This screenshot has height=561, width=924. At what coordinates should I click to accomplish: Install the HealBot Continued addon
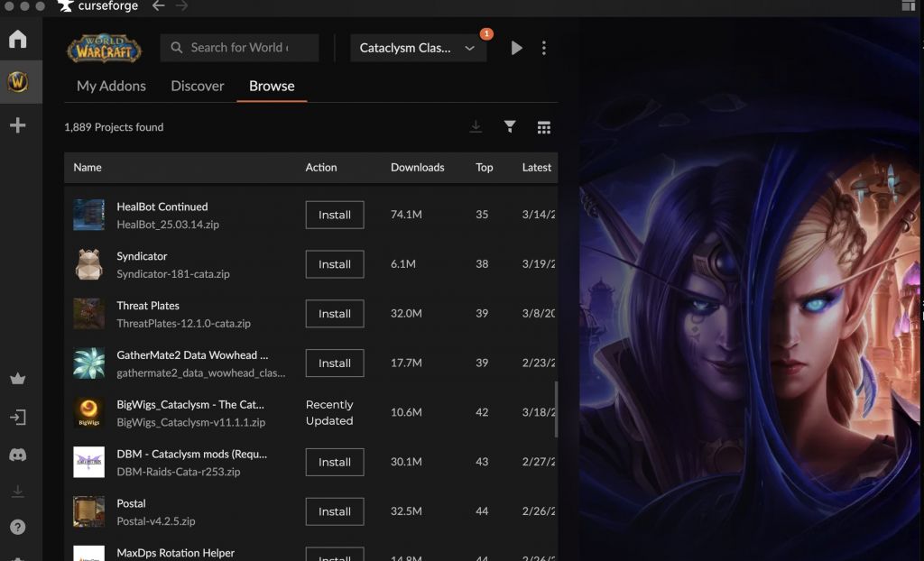(334, 215)
